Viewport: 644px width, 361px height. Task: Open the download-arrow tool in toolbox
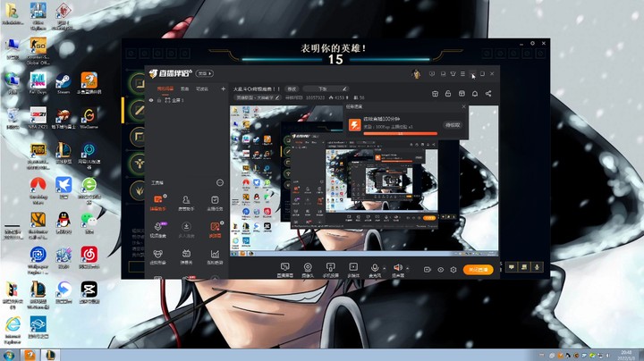(x=186, y=230)
